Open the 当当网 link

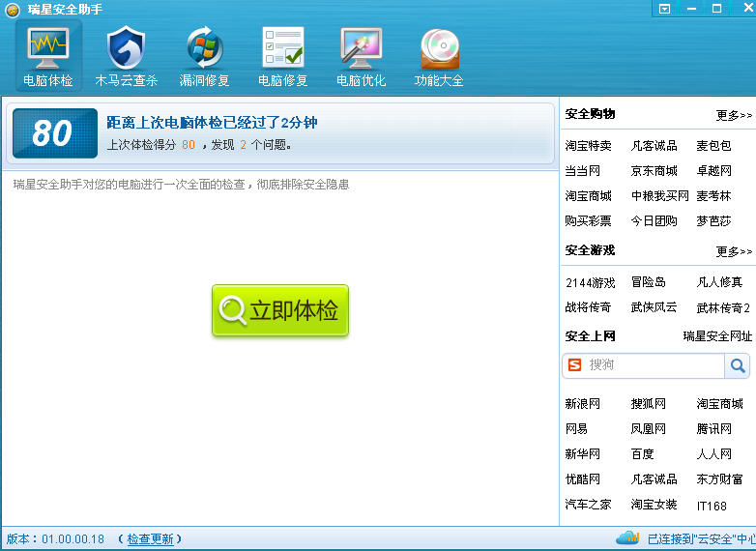(x=582, y=171)
